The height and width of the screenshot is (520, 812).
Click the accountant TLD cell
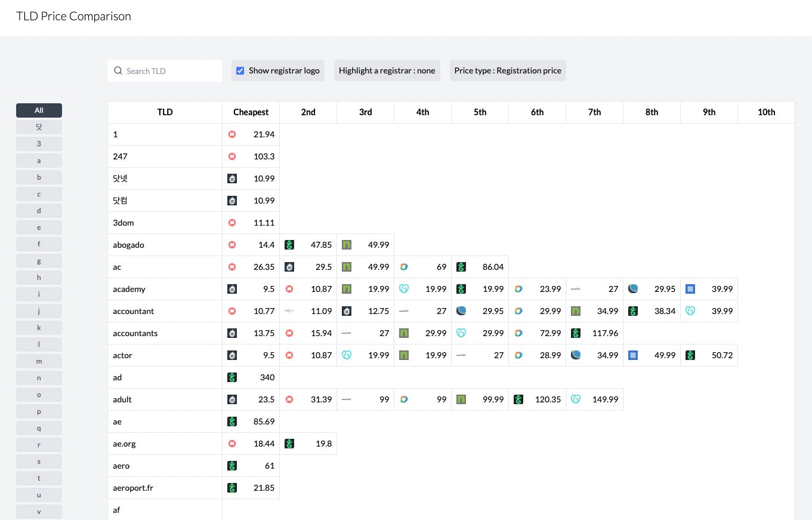[x=165, y=311]
